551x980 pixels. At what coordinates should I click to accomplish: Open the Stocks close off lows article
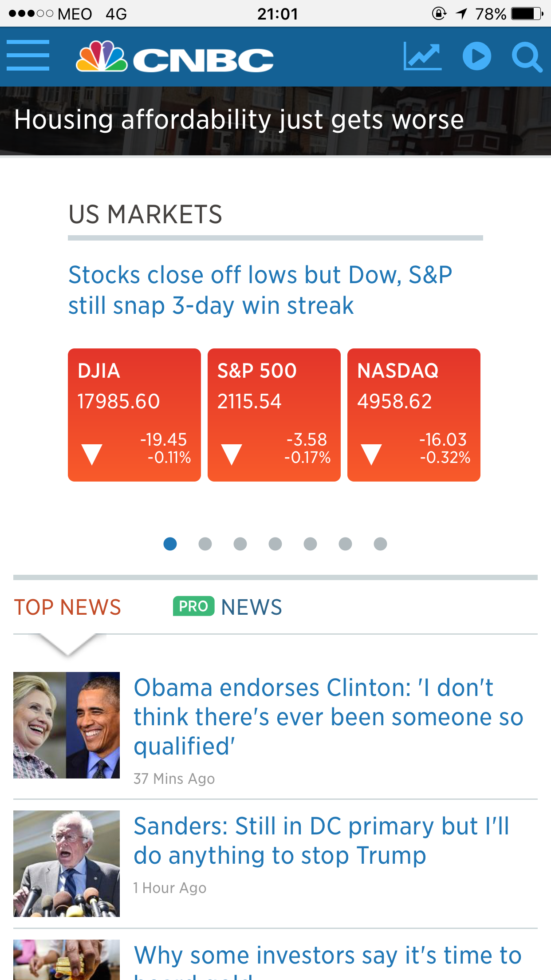[x=260, y=290]
